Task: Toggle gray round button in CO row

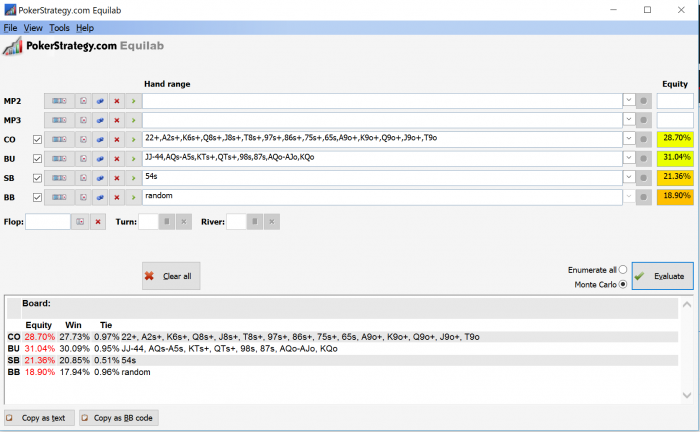Action: 643,140
